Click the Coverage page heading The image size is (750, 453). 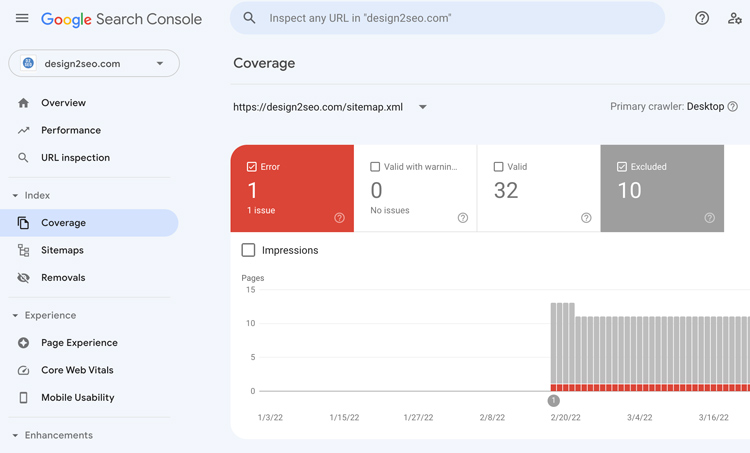[x=264, y=63]
